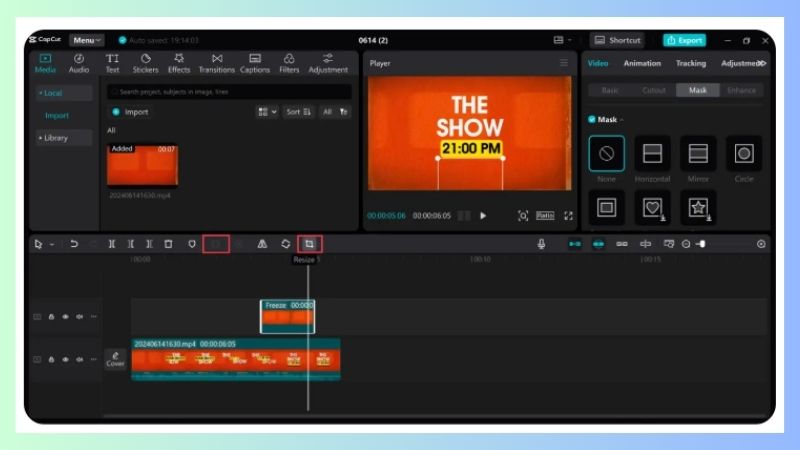The width and height of the screenshot is (800, 450).
Task: Select the Rectangle mask shape
Action: tap(607, 208)
